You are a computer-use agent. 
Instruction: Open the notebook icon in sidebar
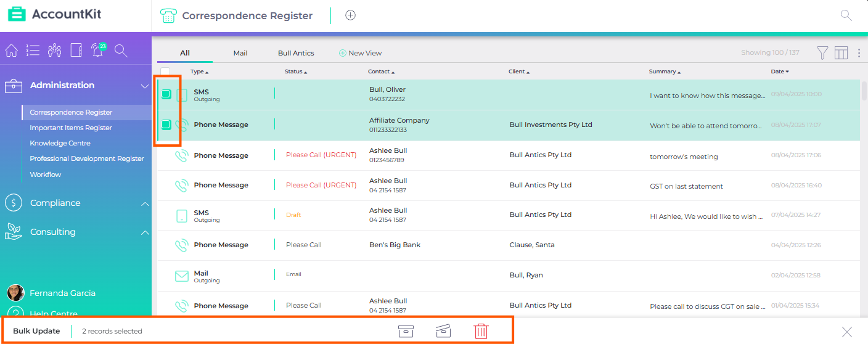point(76,51)
